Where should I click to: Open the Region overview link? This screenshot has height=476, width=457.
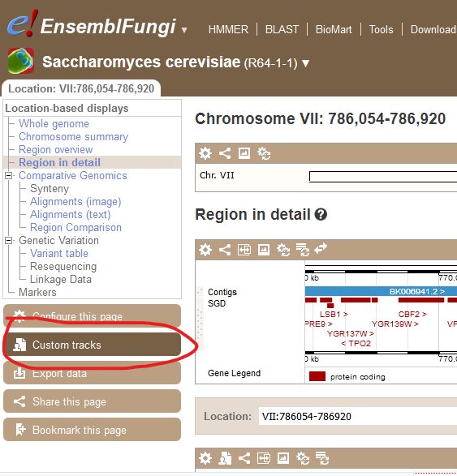(56, 149)
